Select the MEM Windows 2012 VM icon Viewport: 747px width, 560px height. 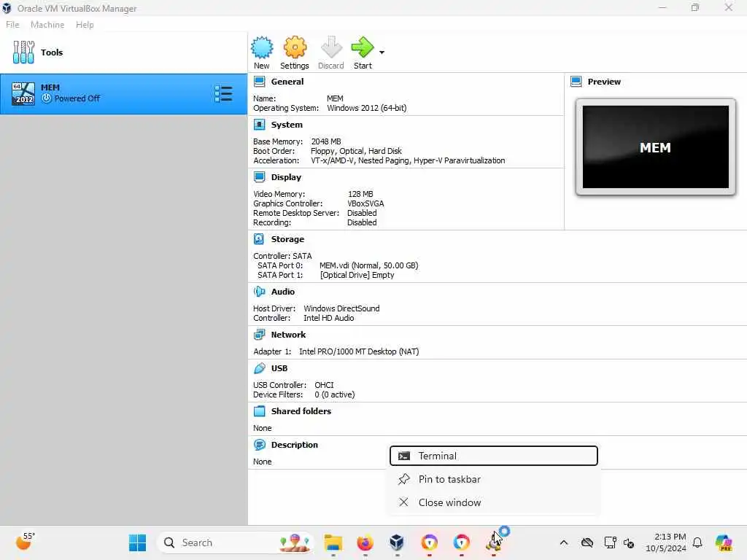[x=23, y=94]
